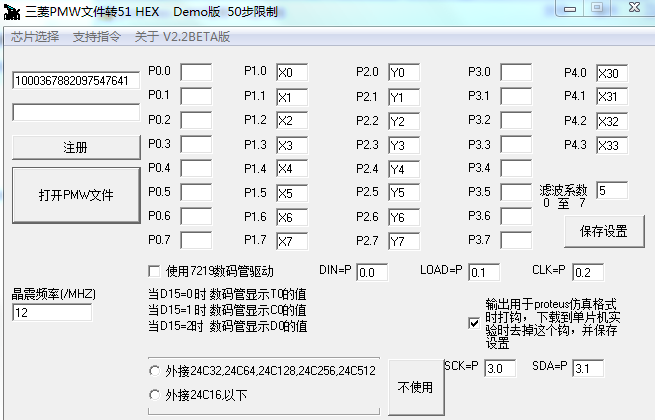Viewport: 655px width, 420px height.
Task: Click the P3.7 input field
Action: tap(516, 240)
